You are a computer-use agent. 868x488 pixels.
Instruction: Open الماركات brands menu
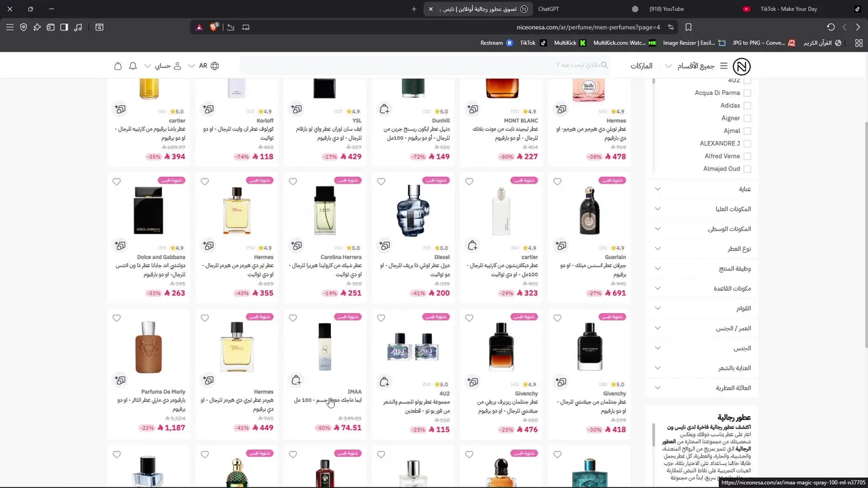tap(642, 66)
